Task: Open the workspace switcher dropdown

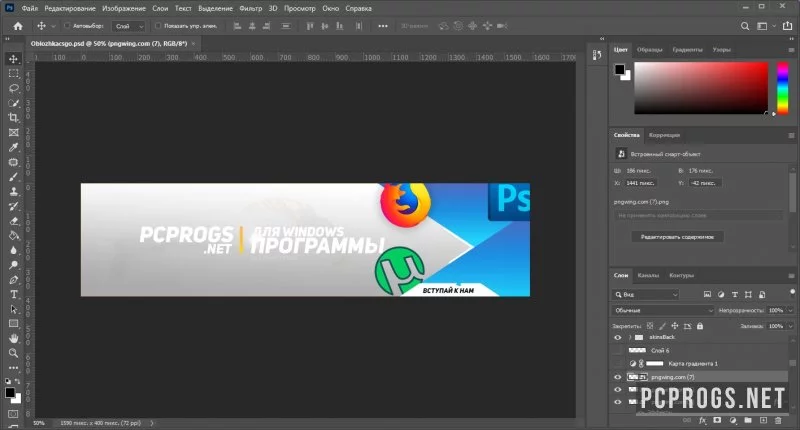Action: click(x=765, y=26)
